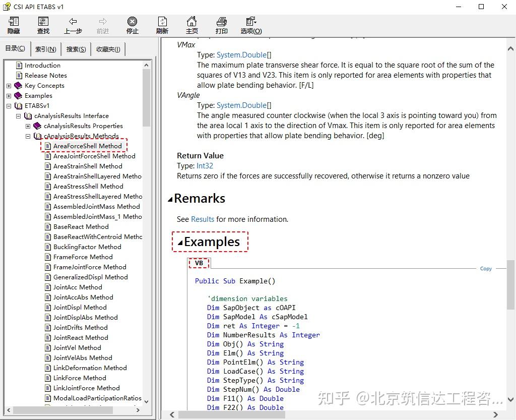Click the 前进 (Forward) navigation icon

point(102,25)
